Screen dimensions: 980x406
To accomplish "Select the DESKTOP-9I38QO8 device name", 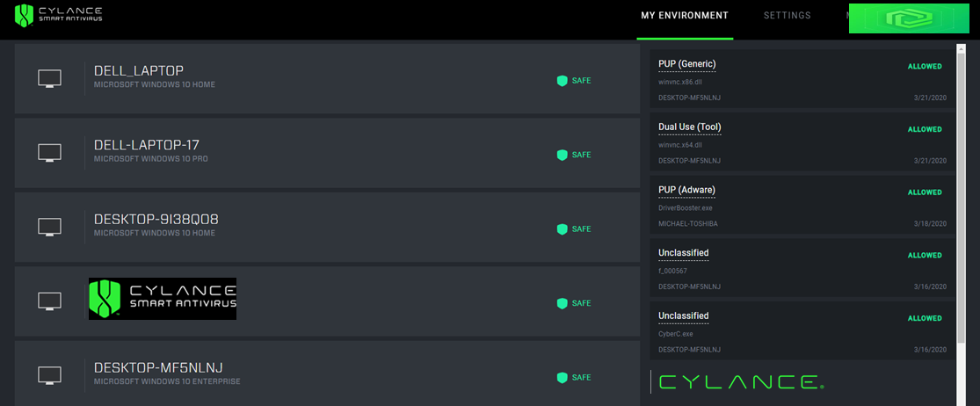I will 156,219.
